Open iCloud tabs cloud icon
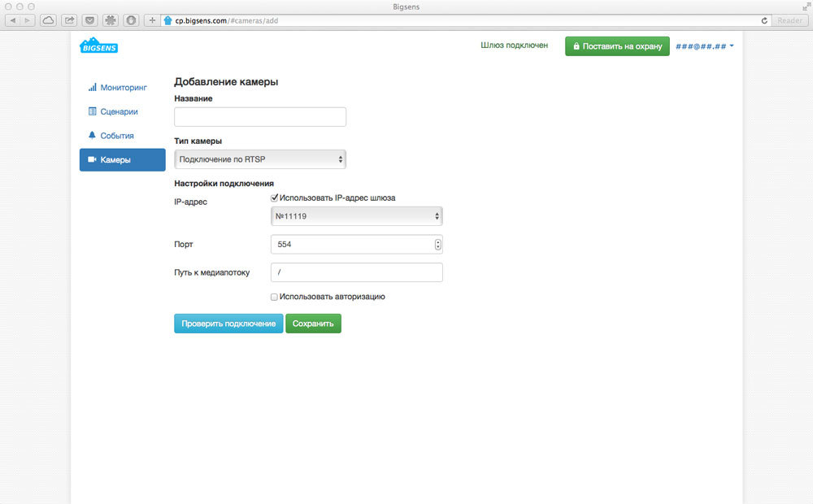Viewport: 813px width, 504px height. click(x=48, y=21)
